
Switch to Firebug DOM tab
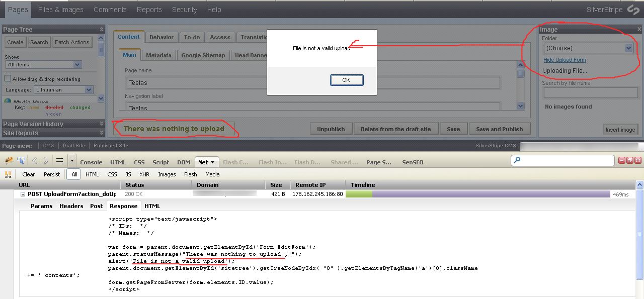184,162
